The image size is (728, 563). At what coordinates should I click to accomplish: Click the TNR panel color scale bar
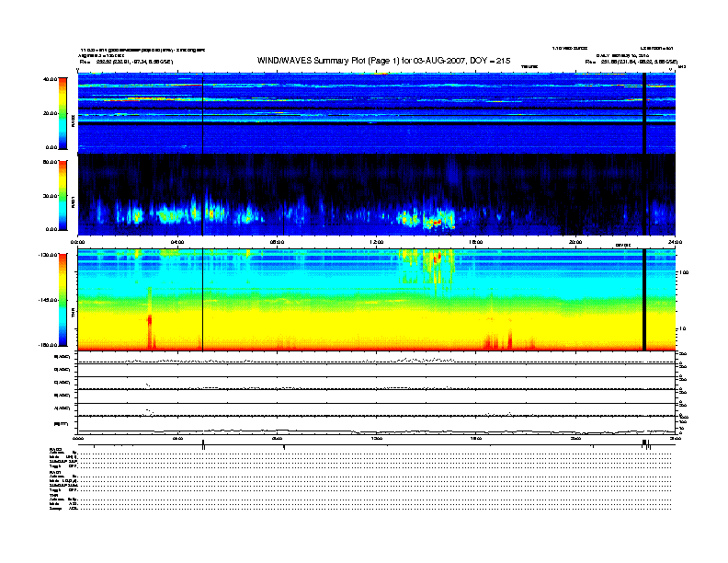pos(63,300)
